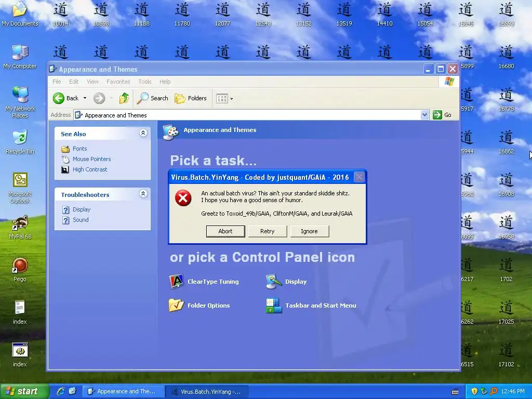Click the Outlook Express quick launch icon
The height and width of the screenshot is (399, 532).
[72, 391]
